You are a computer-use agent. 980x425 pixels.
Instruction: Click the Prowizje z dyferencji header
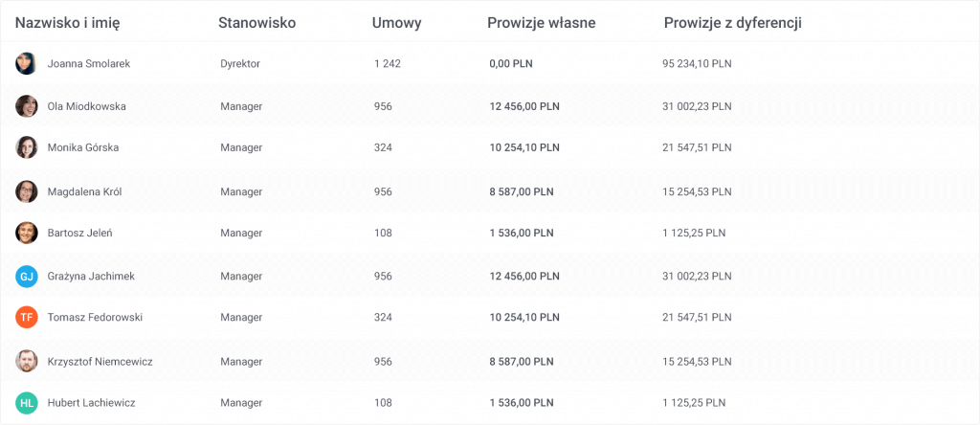point(732,24)
